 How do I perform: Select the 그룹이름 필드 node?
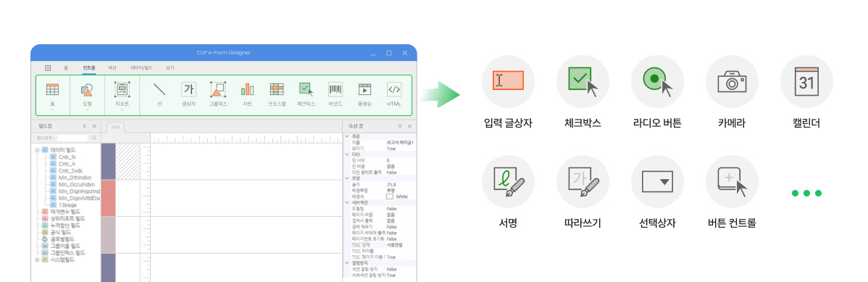65,246
